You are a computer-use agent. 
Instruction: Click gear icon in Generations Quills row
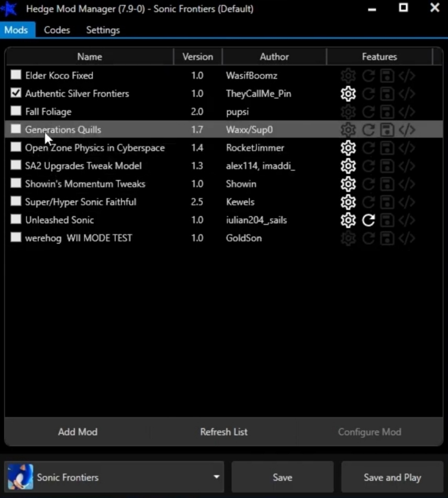point(348,130)
